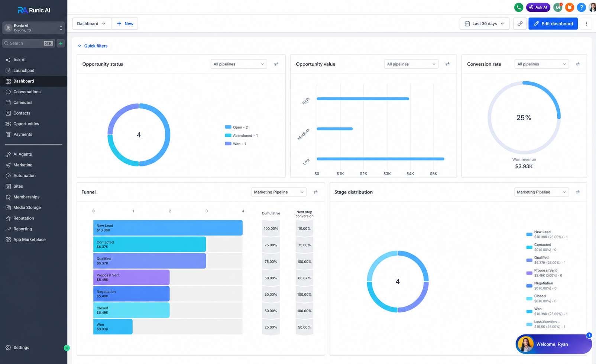Click into the sidebar Search field
Image resolution: width=596 pixels, height=364 pixels.
coord(29,43)
